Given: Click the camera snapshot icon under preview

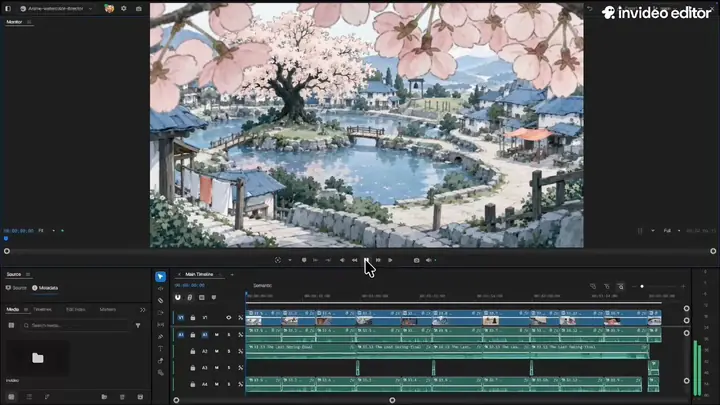Looking at the screenshot, I should [416, 260].
